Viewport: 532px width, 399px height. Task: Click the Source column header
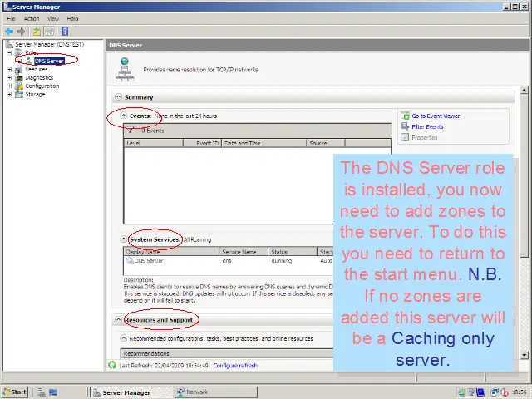pyautogui.click(x=326, y=143)
